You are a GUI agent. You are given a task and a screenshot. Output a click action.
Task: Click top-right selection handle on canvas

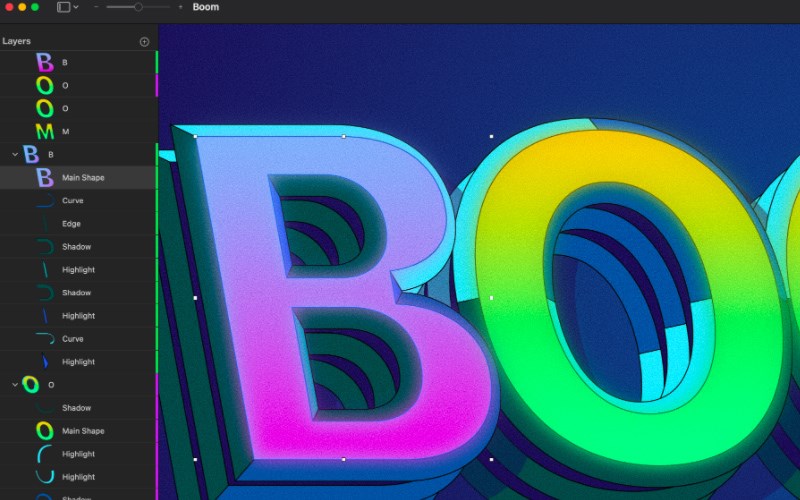tap(491, 137)
